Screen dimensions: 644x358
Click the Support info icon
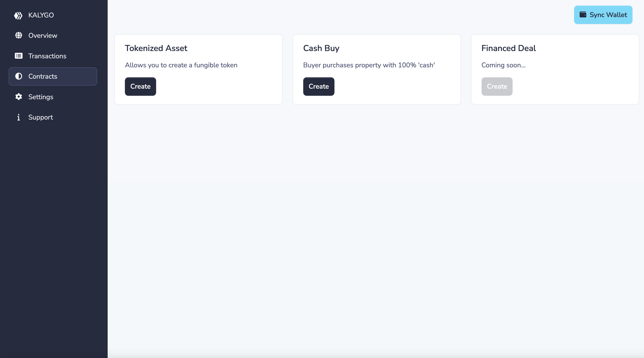19,117
